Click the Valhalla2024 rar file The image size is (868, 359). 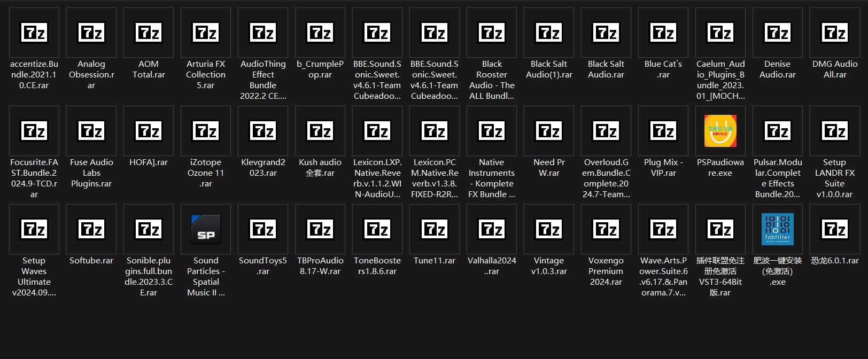[492, 229]
